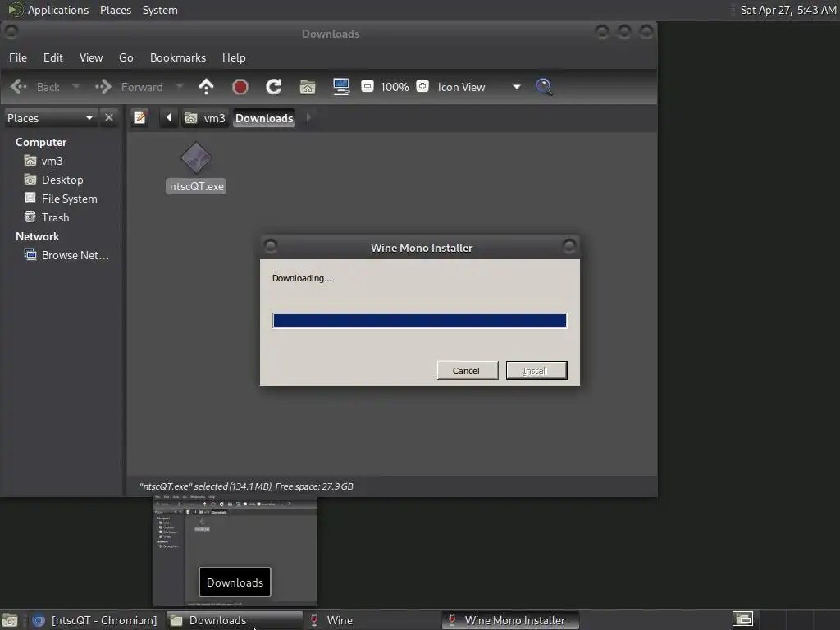Switch to Wine taskbar window
Image resolution: width=840 pixels, height=630 pixels.
pos(372,620)
